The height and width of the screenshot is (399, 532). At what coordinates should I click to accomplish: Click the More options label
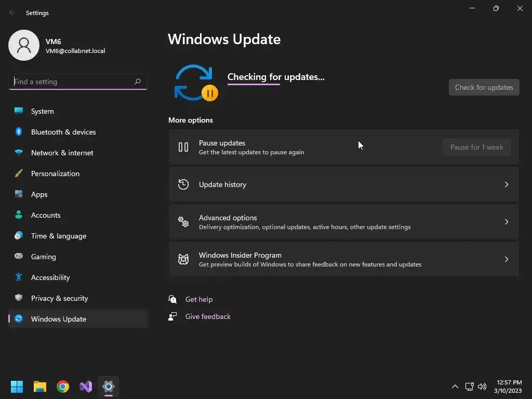191,120
